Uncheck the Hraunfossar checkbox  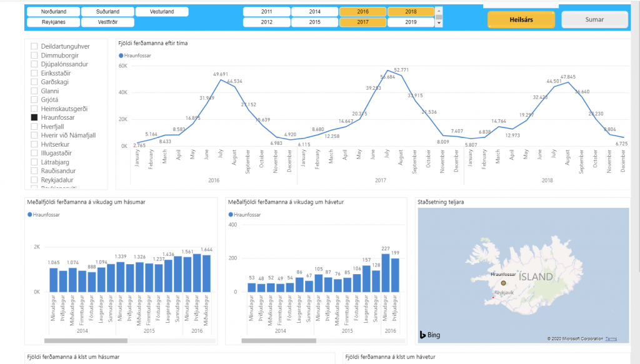(x=34, y=117)
